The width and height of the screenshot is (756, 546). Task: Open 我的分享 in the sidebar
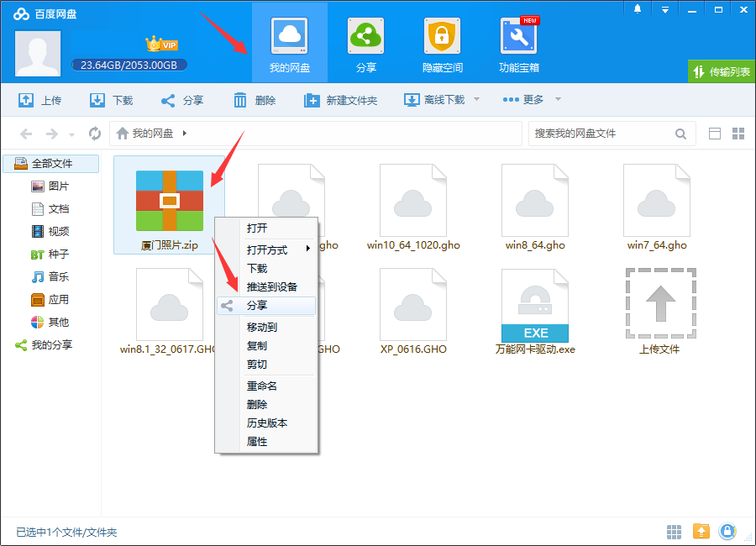(x=44, y=345)
